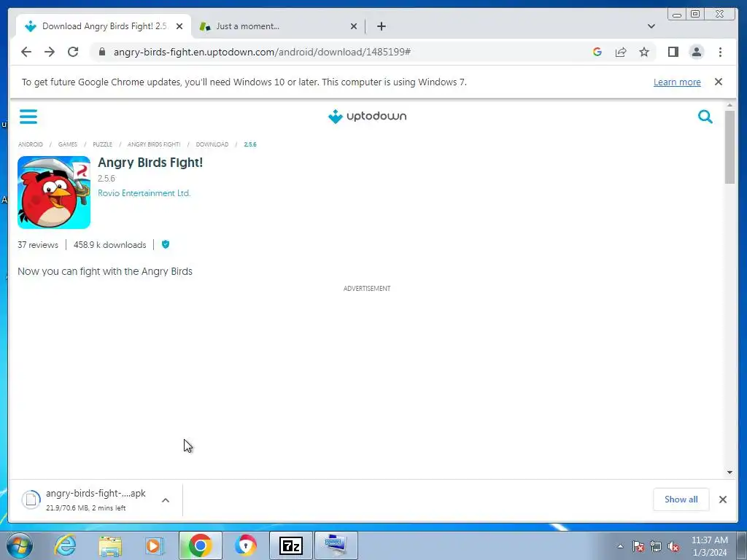
Task: Open Windows Media Player from taskbar
Action: (x=155, y=545)
